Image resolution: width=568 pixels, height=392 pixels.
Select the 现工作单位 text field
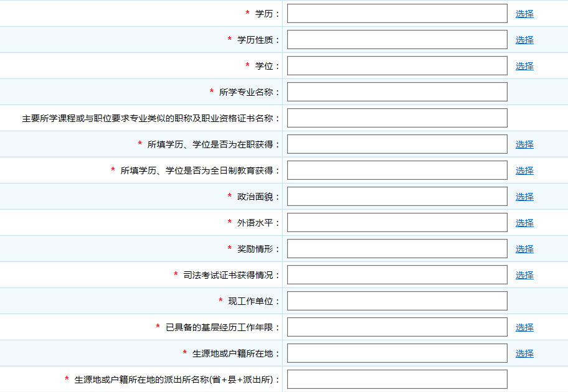pyautogui.click(x=397, y=301)
